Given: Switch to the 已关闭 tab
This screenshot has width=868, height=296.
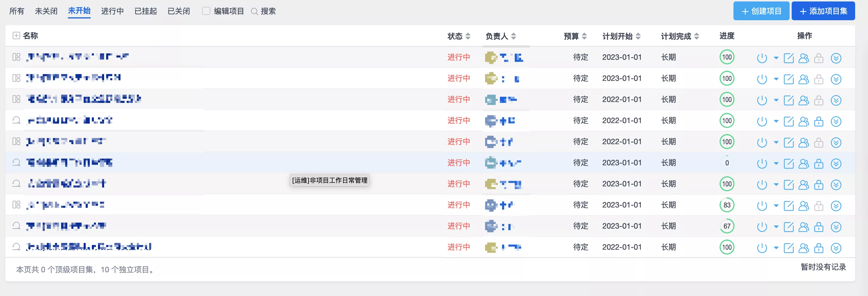Looking at the screenshot, I should click(x=179, y=11).
